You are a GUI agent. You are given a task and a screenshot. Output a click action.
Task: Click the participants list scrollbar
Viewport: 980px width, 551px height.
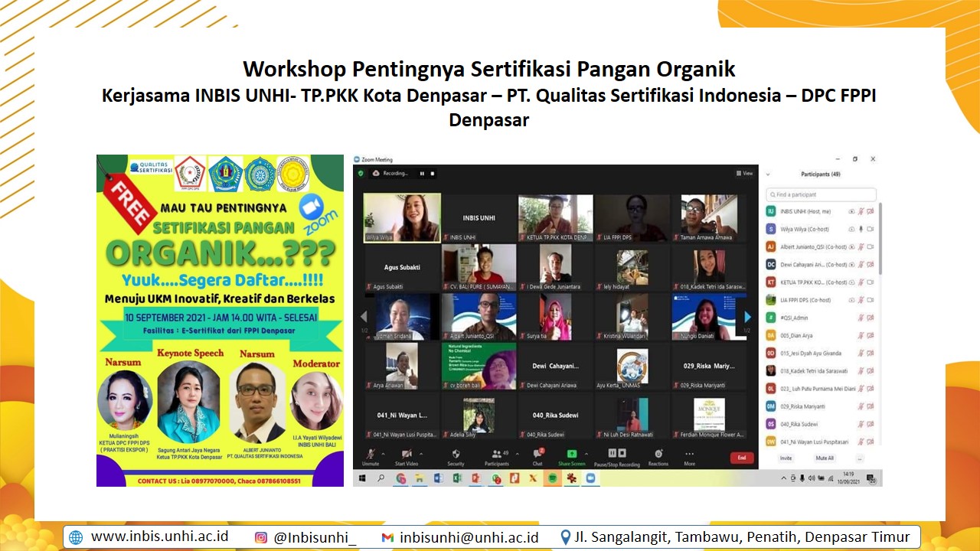pyautogui.click(x=880, y=239)
